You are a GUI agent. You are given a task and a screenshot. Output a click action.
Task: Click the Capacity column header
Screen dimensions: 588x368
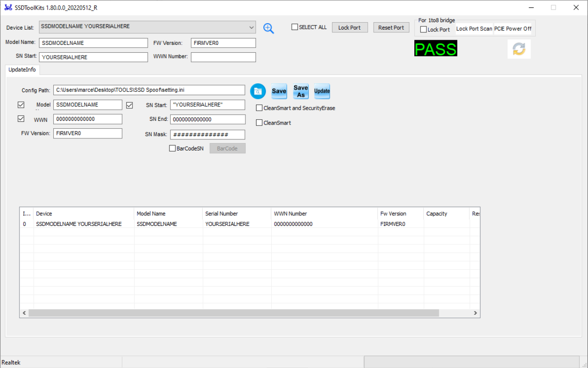446,214
